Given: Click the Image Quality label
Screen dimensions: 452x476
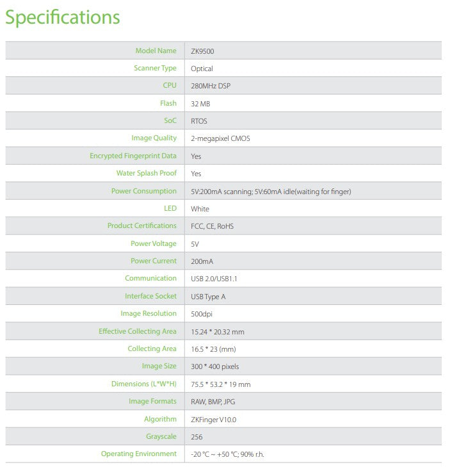Looking at the screenshot, I should click(x=154, y=138).
